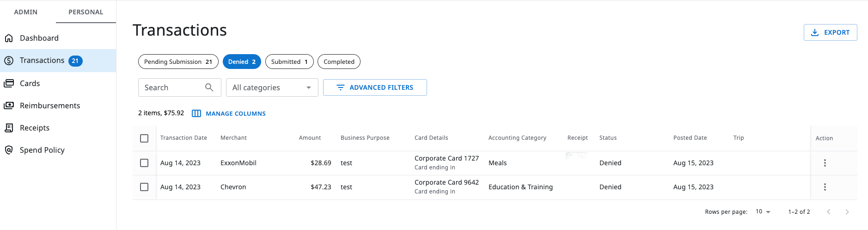This screenshot has height=230, width=868.
Task: Click the Spend Policy shield icon
Action: 9,150
